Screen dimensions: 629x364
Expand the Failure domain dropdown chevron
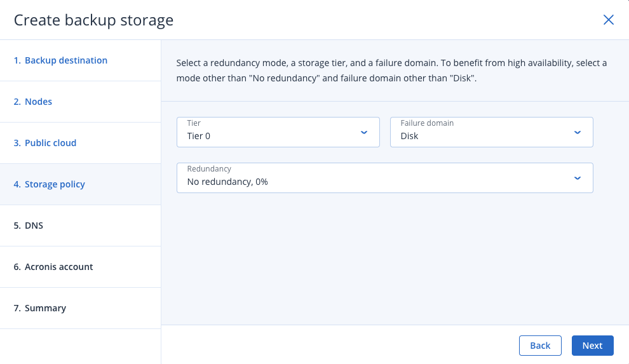[x=578, y=132]
